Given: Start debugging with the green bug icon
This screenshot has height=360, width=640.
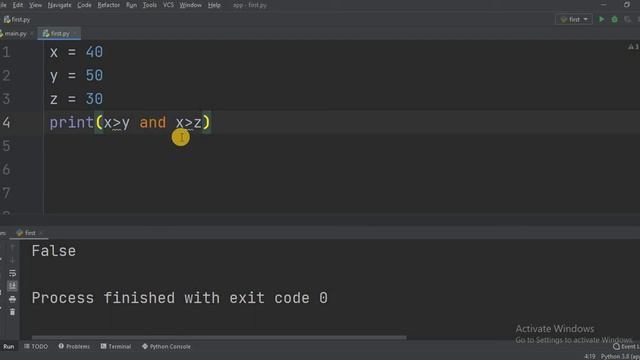Looking at the screenshot, I should pos(614,19).
